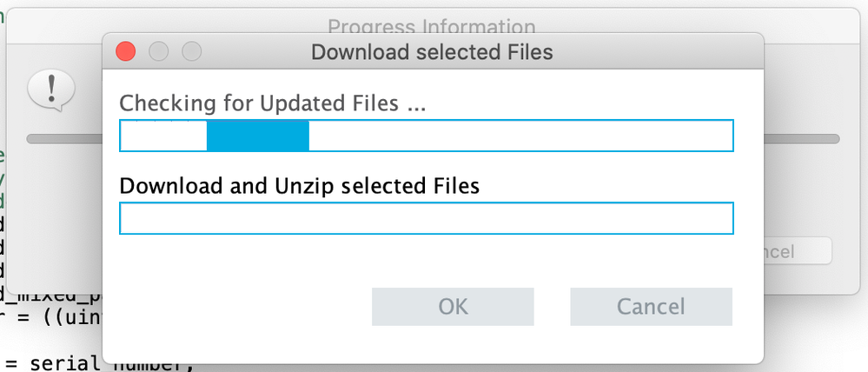The width and height of the screenshot is (868, 372).
Task: Click the Download and Unzip selected Files label
Action: coord(300,186)
